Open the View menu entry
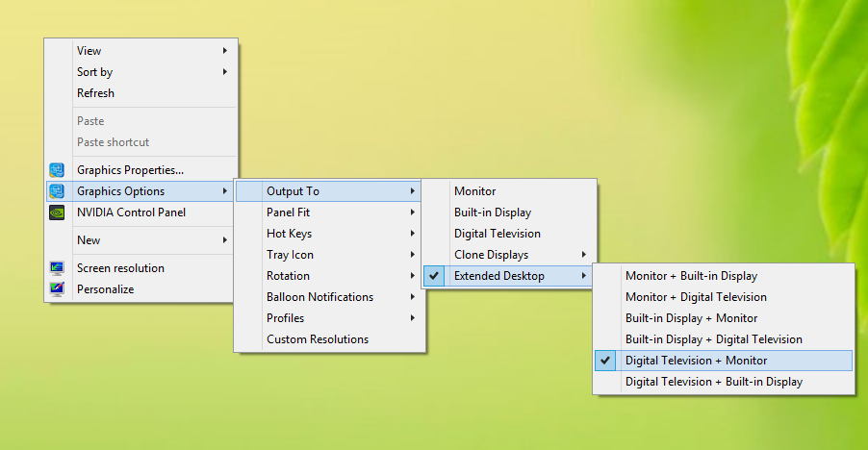Viewport: 868px width, 450px height. (x=140, y=50)
